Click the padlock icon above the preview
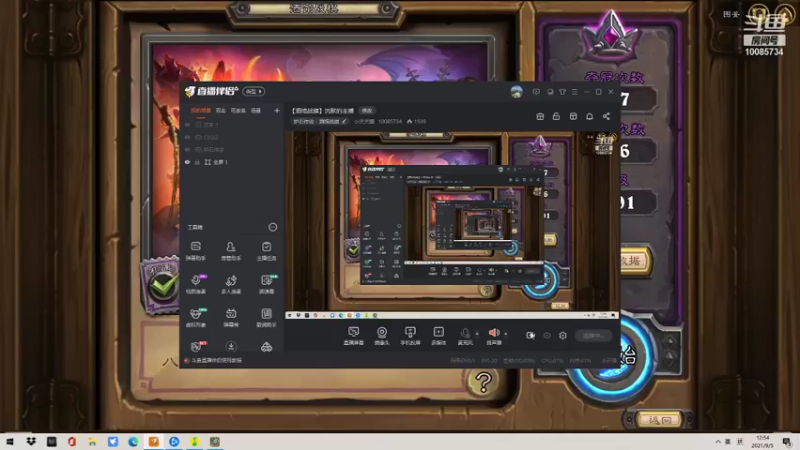The image size is (800, 450). tap(556, 116)
